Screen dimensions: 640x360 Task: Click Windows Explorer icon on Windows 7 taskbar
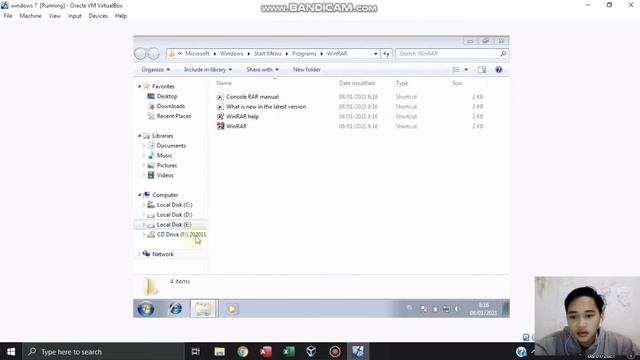[x=203, y=309]
